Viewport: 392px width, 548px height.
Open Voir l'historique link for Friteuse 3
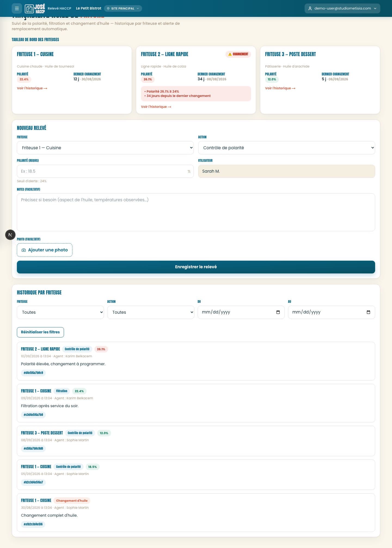click(x=280, y=88)
